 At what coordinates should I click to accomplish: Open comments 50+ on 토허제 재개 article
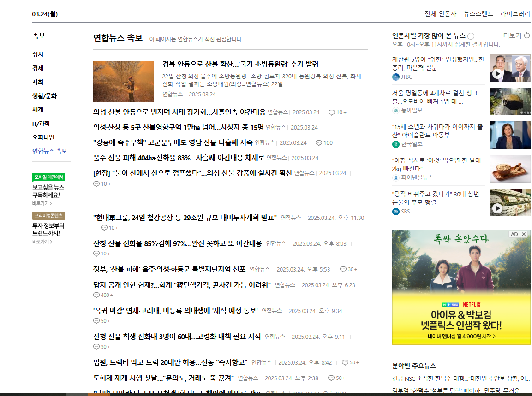tap(336, 378)
